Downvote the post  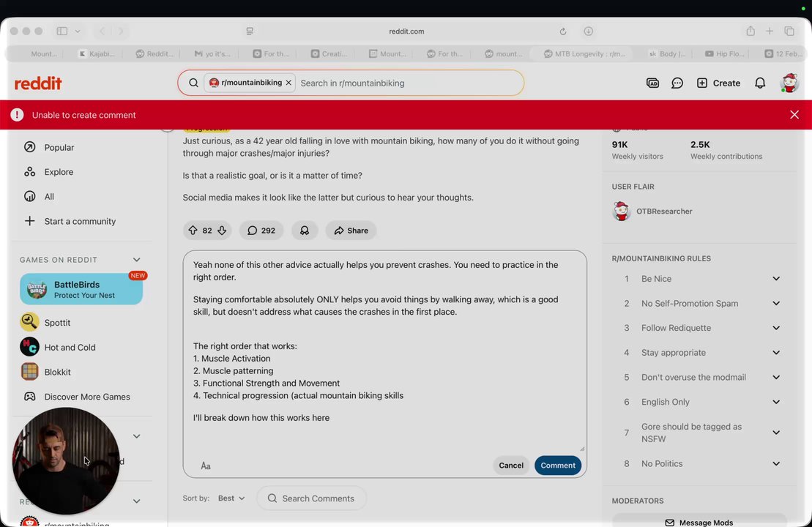[x=222, y=231]
